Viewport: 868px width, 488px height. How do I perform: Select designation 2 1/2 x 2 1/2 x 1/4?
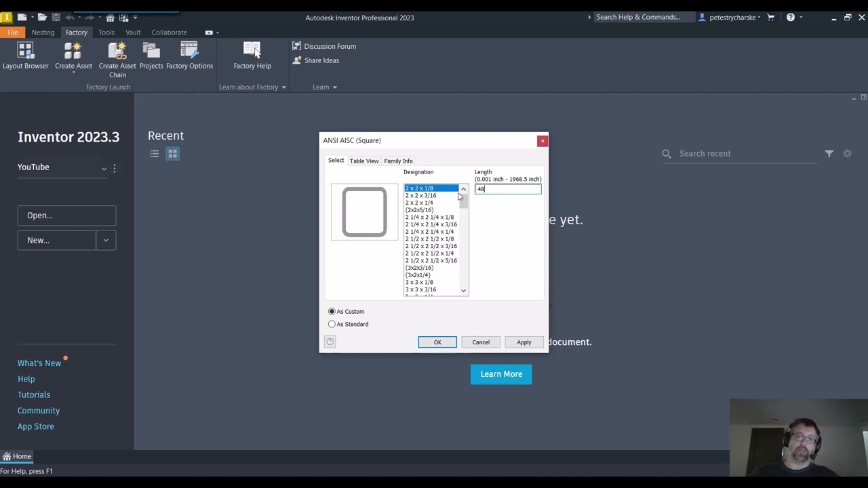click(430, 253)
